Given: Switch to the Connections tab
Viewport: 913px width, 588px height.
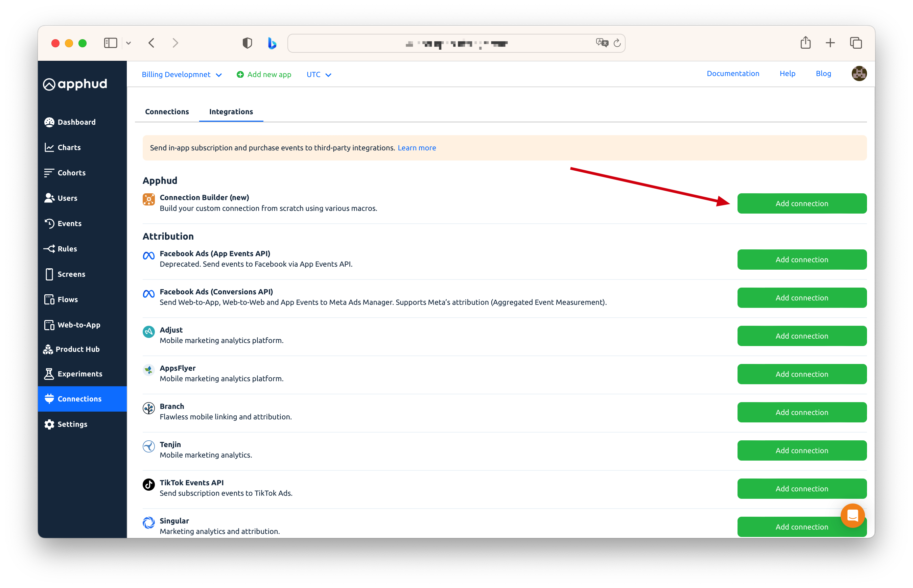Looking at the screenshot, I should point(167,112).
